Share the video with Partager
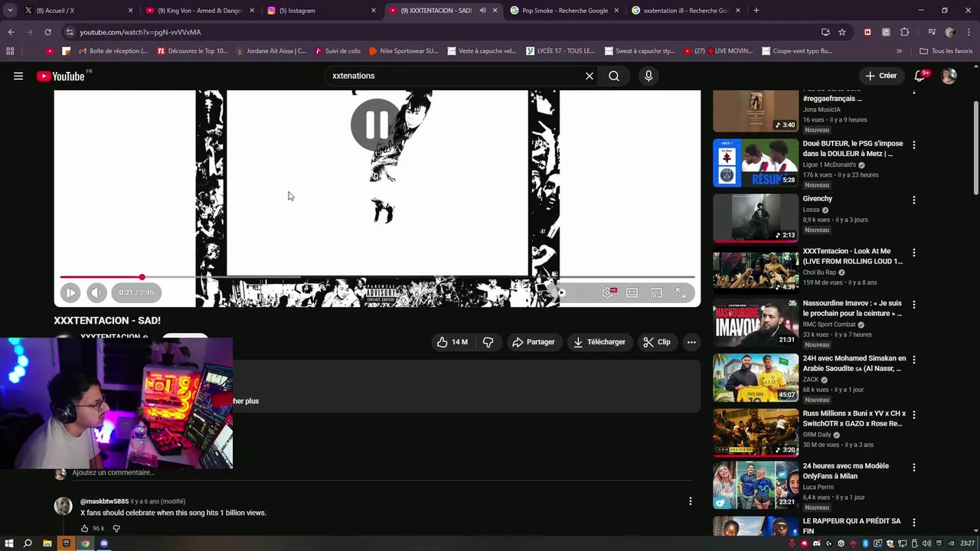 click(533, 342)
